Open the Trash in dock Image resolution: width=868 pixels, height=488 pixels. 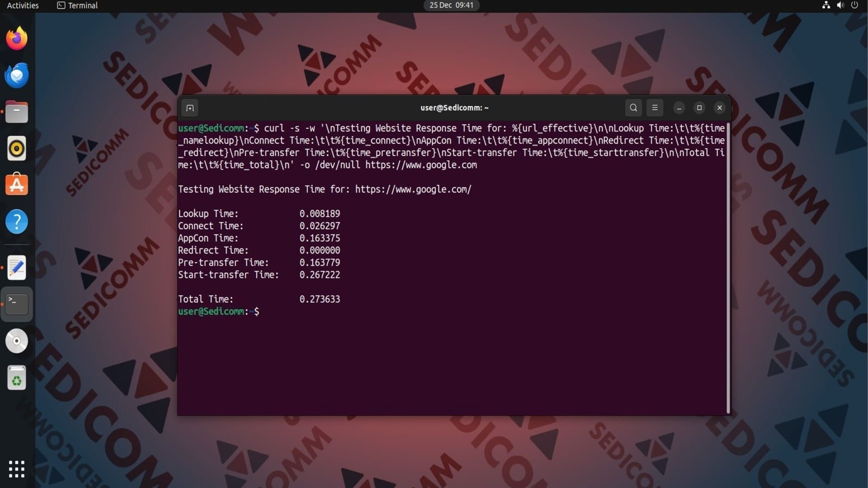(x=17, y=378)
